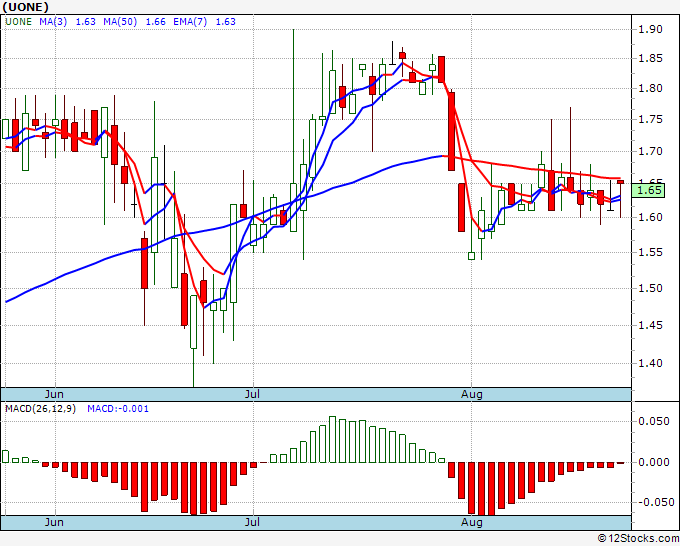This screenshot has width=680, height=546.
Task: Select the UONE legend label
Action: (19, 22)
